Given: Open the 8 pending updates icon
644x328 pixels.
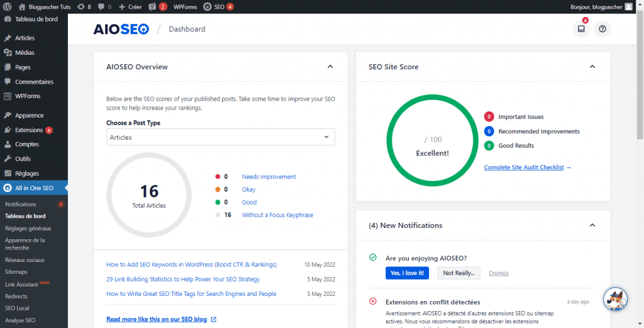Looking at the screenshot, I should 84,6.
